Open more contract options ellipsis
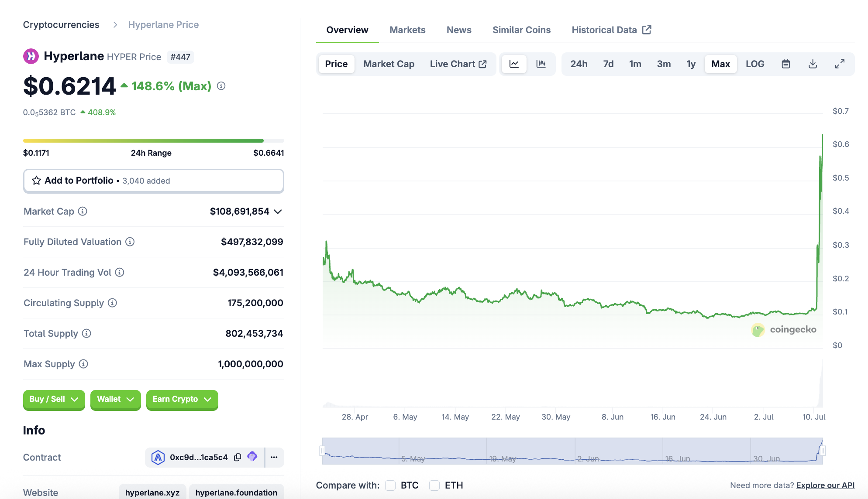868x499 pixels. [x=274, y=457]
